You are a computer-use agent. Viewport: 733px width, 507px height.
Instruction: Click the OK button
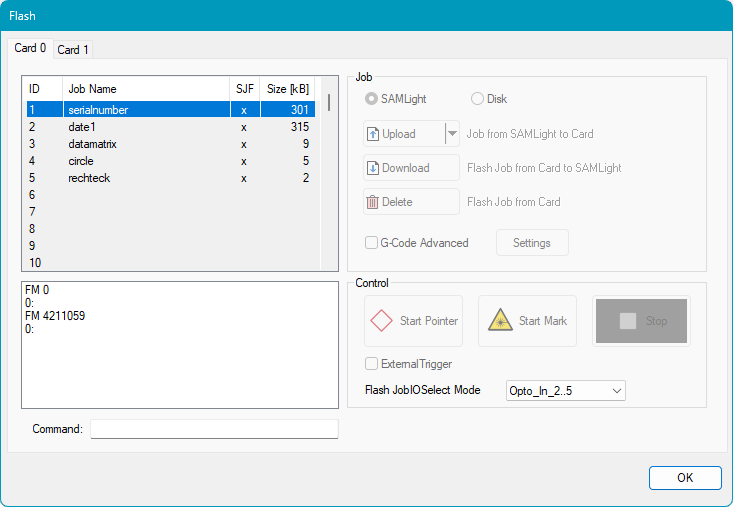coord(685,478)
